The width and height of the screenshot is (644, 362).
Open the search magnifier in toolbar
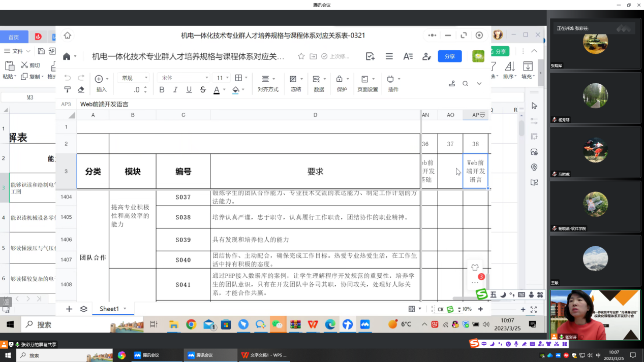pyautogui.click(x=465, y=84)
